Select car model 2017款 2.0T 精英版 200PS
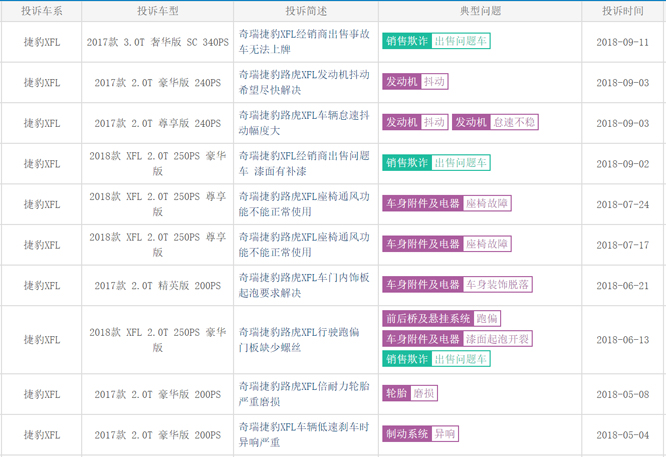Screen dimensions: 666x457 (158, 286)
